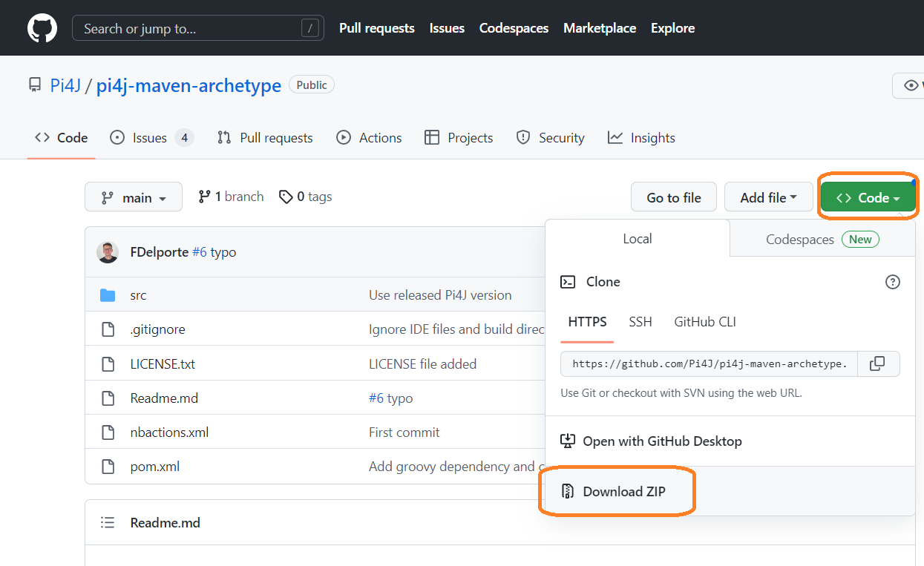
Task: Click the GitHub Desktop download icon
Action: point(568,441)
